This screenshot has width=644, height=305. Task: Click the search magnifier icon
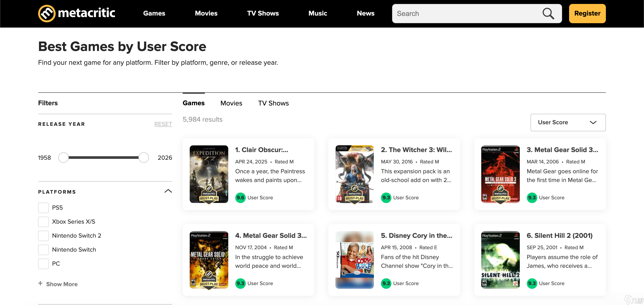(548, 13)
